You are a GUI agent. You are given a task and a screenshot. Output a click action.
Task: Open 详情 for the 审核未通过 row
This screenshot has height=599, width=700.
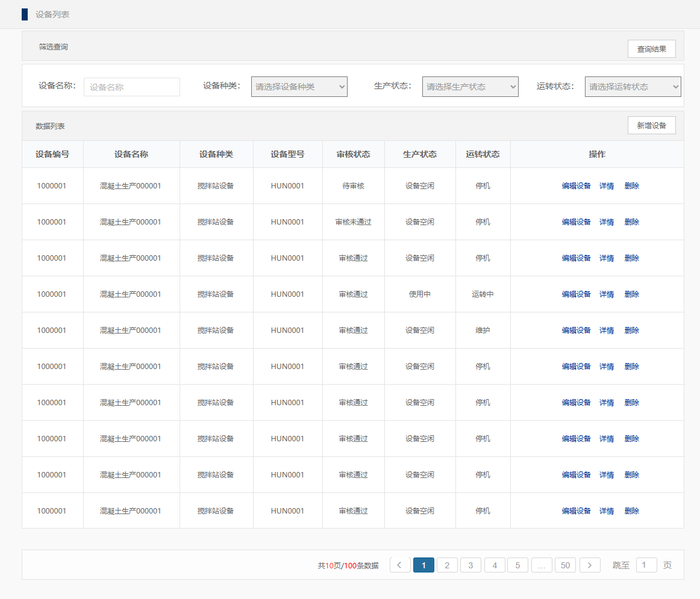(x=607, y=222)
